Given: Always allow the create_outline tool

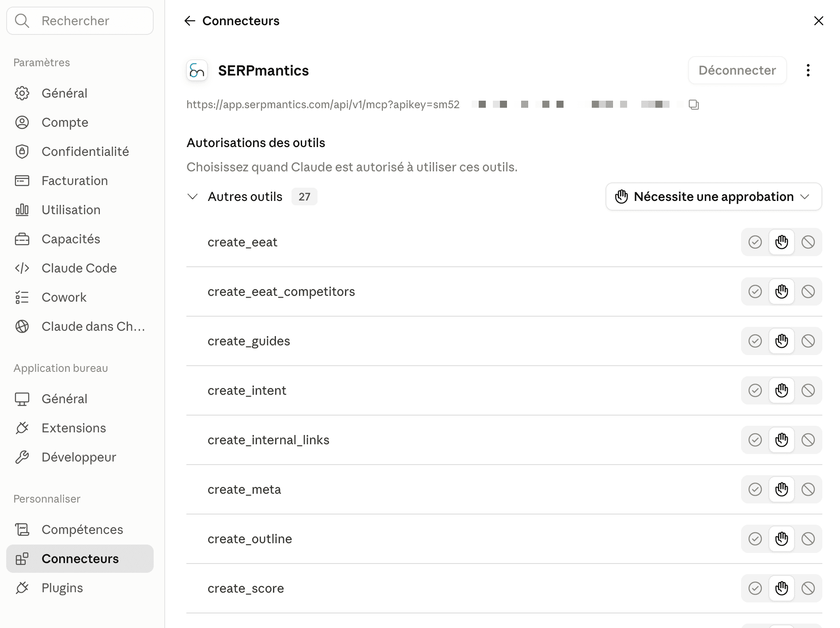Looking at the screenshot, I should point(755,539).
